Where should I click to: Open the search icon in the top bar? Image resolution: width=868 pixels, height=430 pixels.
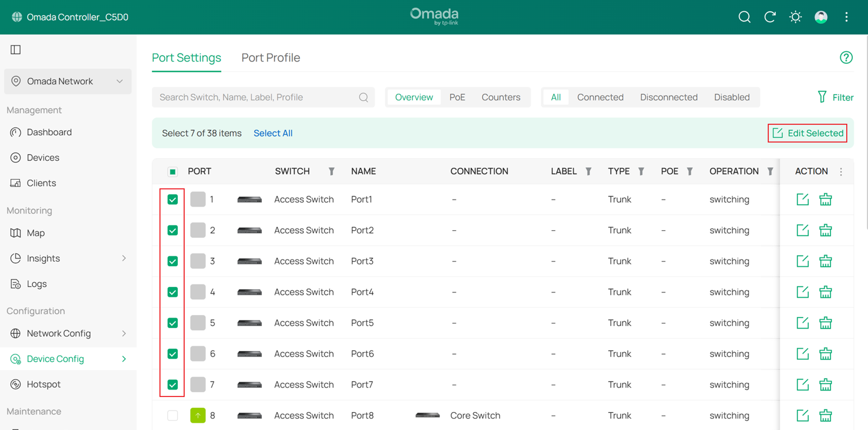click(x=744, y=17)
